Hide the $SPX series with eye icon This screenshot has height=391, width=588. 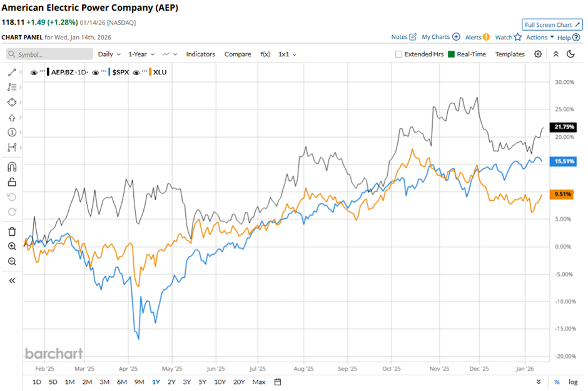point(96,73)
